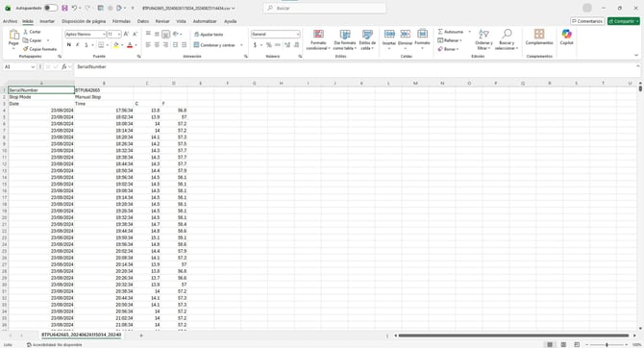Image resolution: width=644 pixels, height=348 pixels.
Task: Open the font size dropdown
Action: [119, 34]
